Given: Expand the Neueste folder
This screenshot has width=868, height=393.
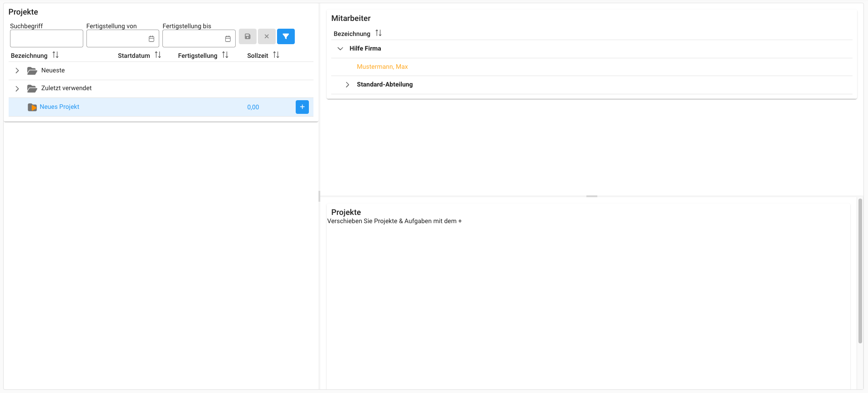Looking at the screenshot, I should pyautogui.click(x=17, y=71).
